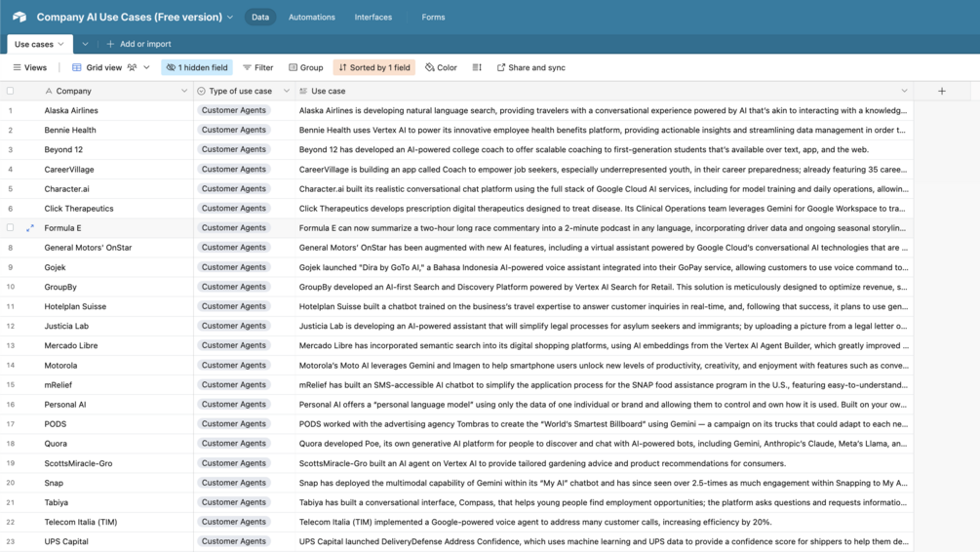Viewport: 980px width, 552px height.
Task: Select the Click Therapeutics cell
Action: [x=116, y=208]
